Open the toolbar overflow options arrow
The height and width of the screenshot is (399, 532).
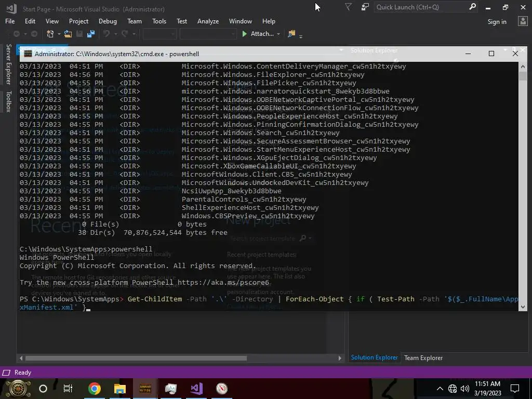pos(301,35)
